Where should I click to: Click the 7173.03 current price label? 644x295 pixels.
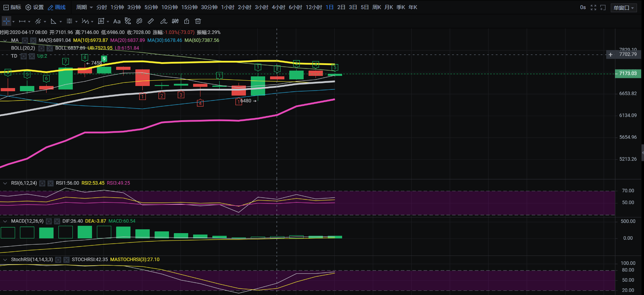(628, 73)
